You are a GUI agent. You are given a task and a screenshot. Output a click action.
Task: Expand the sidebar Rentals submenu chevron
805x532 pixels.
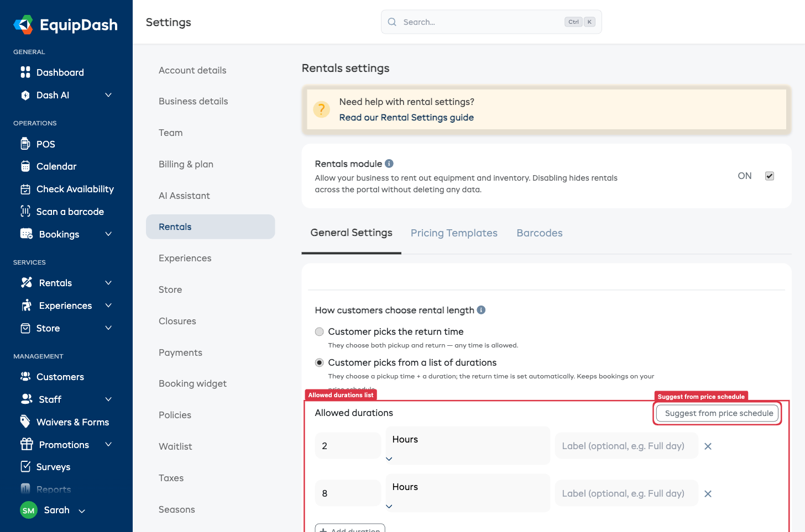(x=108, y=283)
